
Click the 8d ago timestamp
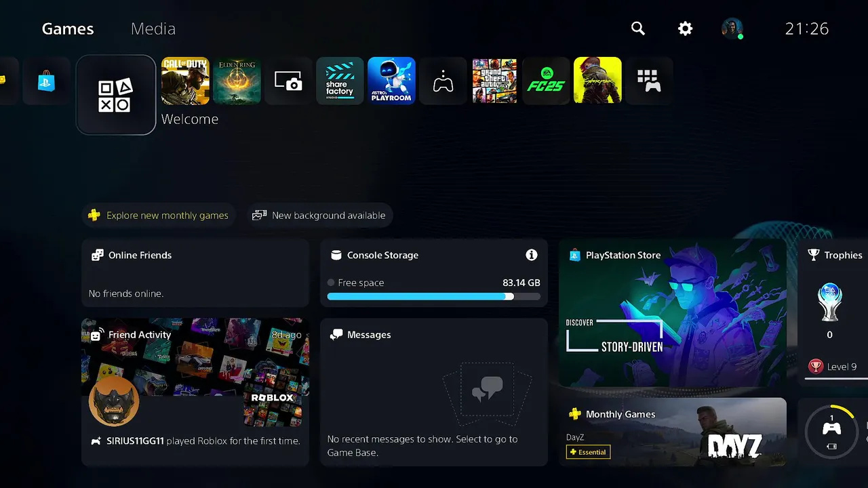tap(286, 335)
